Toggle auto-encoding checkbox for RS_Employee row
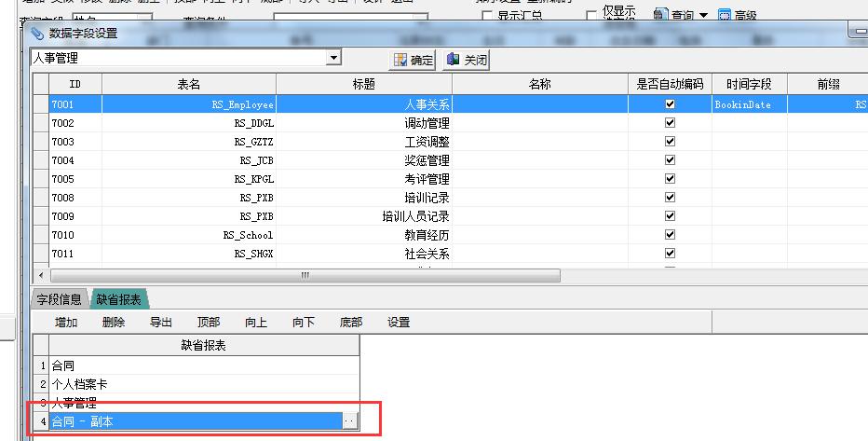Viewport: 868px width, 441px height. (x=669, y=104)
